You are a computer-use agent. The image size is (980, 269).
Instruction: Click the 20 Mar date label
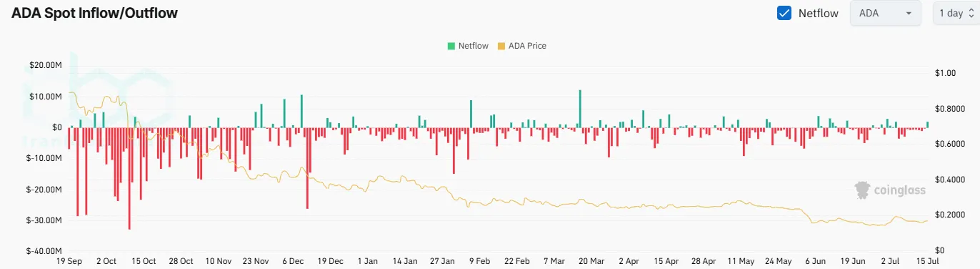point(591,262)
